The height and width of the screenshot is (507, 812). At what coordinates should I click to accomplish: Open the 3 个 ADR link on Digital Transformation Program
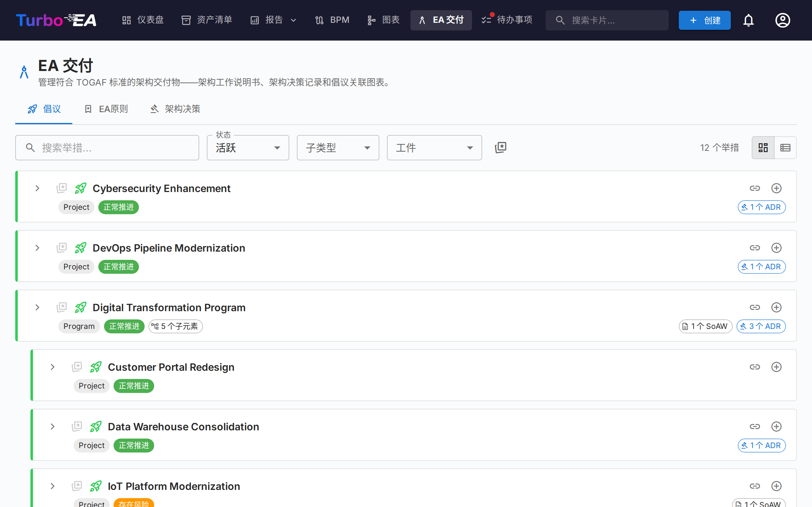(x=761, y=326)
